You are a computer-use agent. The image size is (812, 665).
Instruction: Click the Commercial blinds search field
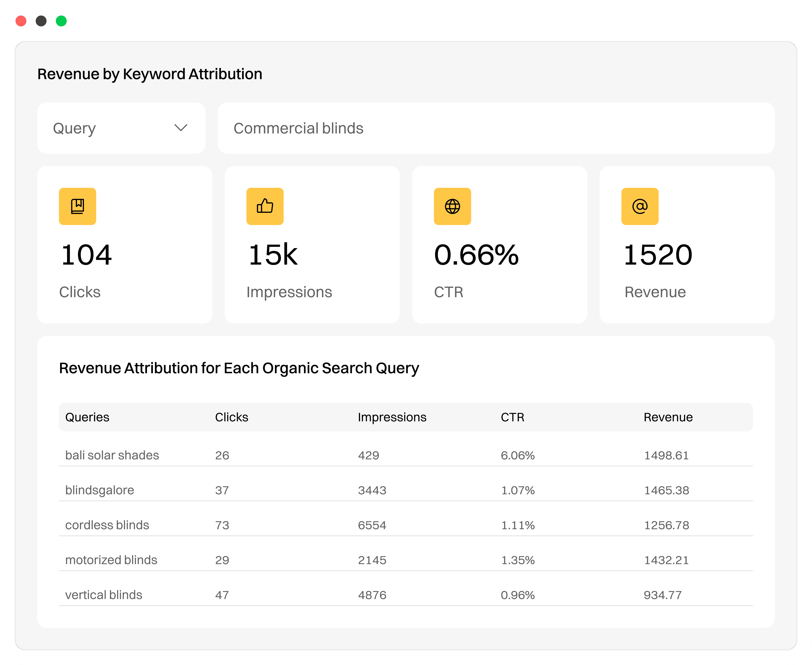click(496, 128)
